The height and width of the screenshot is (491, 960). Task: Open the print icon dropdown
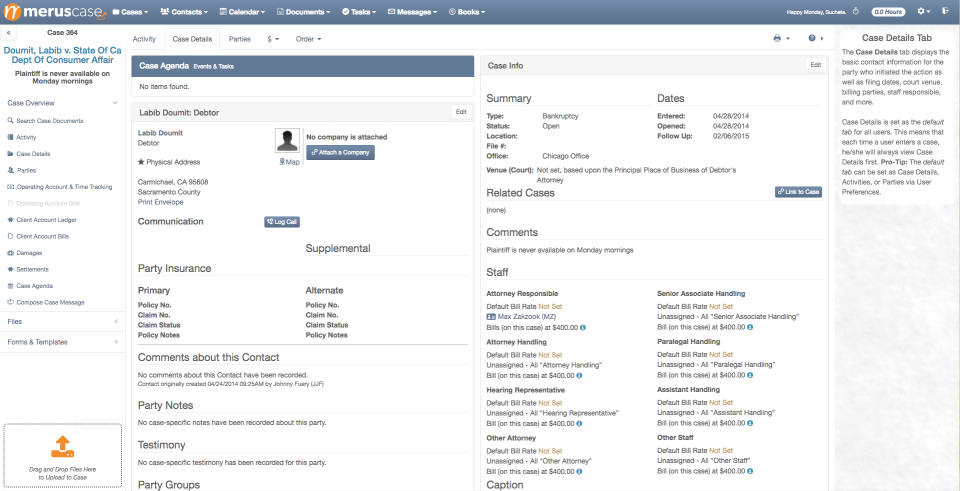[x=781, y=39]
